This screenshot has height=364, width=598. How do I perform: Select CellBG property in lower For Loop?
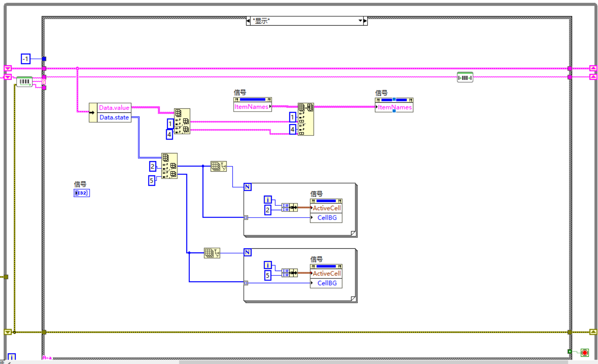326,283
